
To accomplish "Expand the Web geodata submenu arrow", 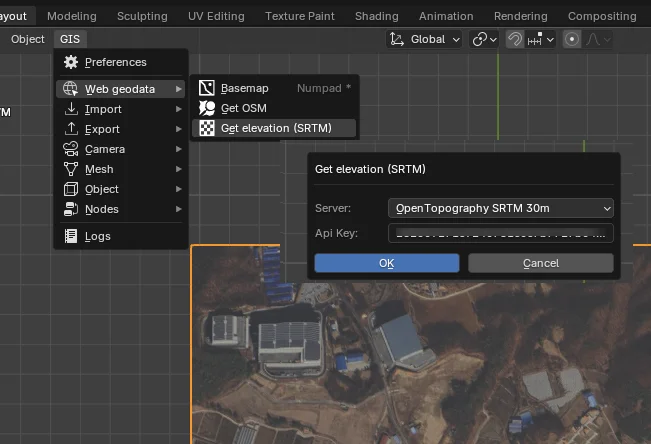I will tap(179, 89).
